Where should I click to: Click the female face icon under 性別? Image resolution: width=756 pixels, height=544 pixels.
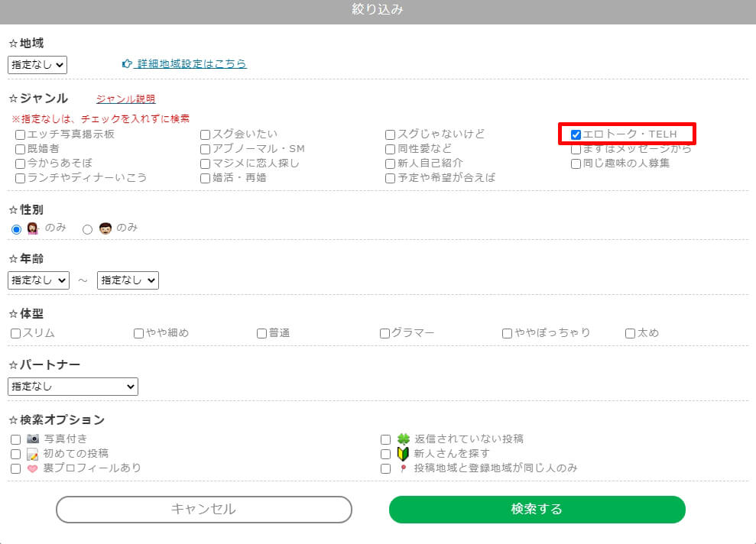tap(33, 228)
